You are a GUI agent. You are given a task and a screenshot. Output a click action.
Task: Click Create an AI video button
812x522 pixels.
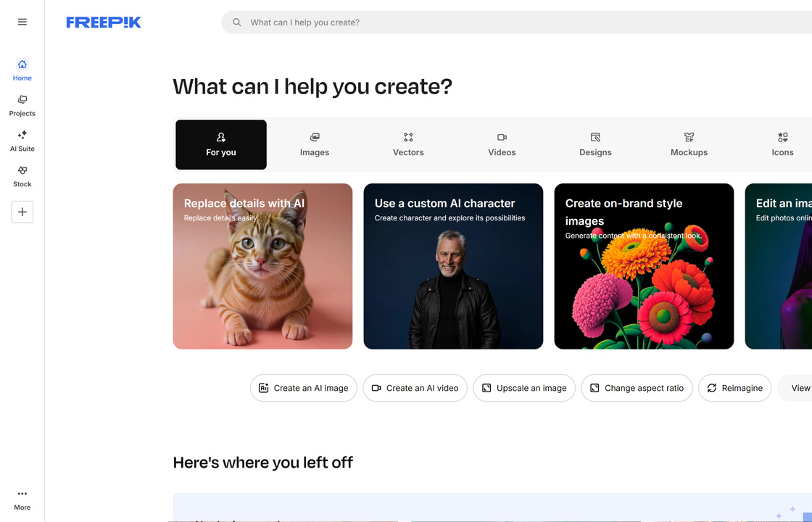coord(415,388)
